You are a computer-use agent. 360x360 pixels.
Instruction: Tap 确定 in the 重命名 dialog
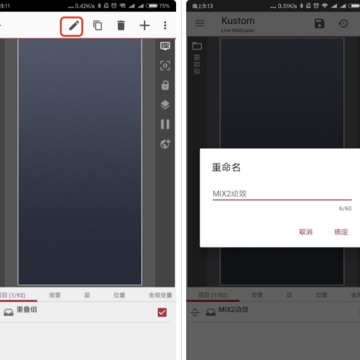(x=341, y=232)
